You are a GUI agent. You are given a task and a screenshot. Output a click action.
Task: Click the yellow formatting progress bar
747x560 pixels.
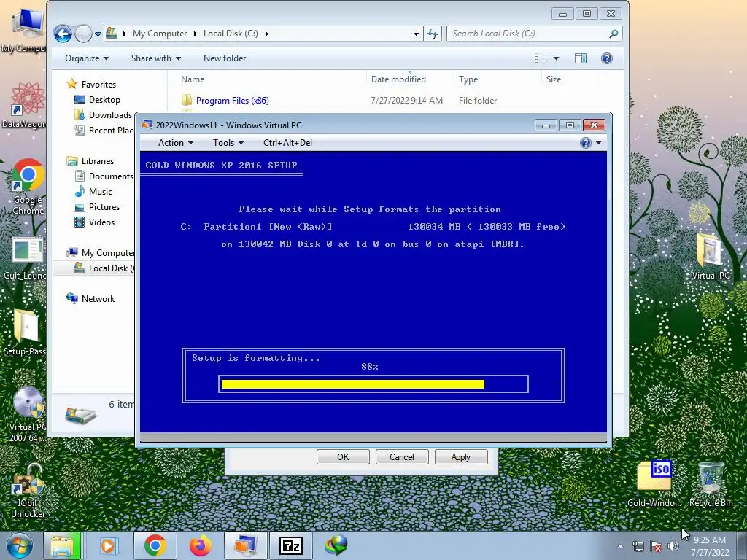352,384
